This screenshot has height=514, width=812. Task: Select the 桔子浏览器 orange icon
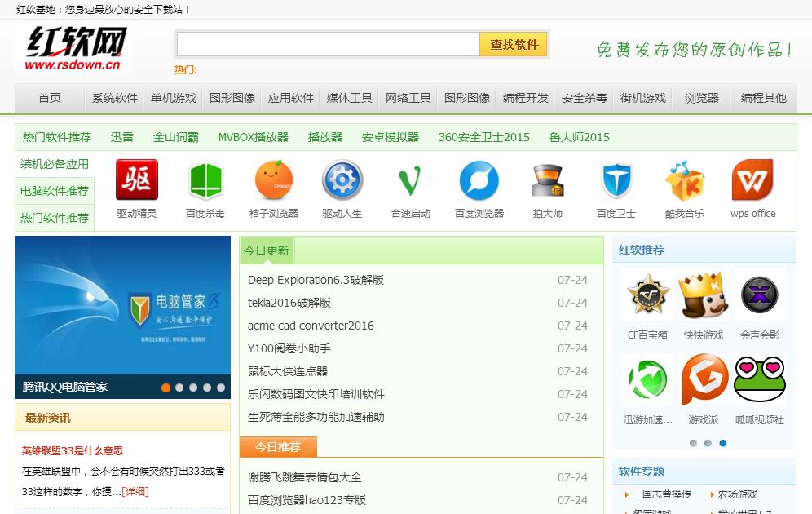(x=274, y=180)
